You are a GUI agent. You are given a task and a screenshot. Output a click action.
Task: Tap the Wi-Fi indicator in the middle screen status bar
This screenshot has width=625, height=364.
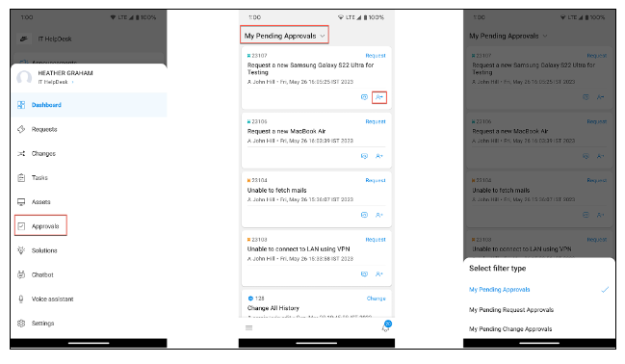(340, 17)
